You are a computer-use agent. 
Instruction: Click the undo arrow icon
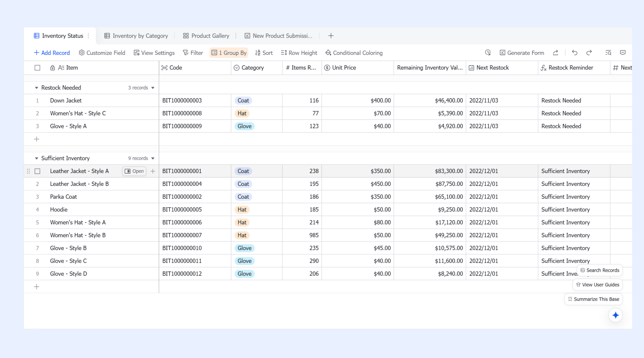(575, 53)
